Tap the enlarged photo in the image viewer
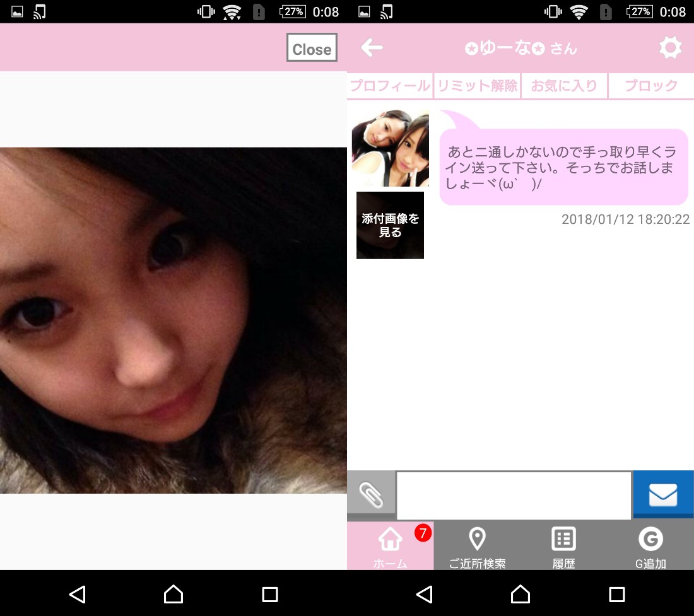Image resolution: width=694 pixels, height=616 pixels. coord(173,320)
